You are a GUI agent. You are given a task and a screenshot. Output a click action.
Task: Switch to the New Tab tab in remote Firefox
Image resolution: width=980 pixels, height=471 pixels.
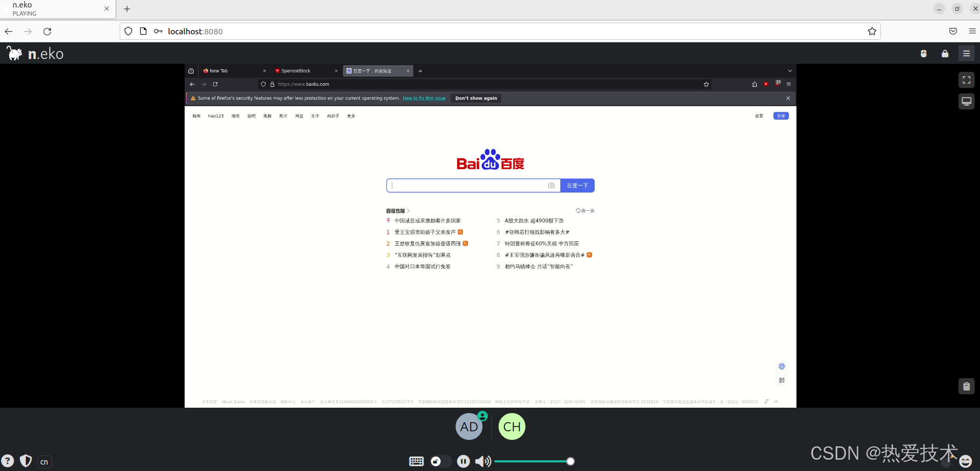(x=235, y=71)
